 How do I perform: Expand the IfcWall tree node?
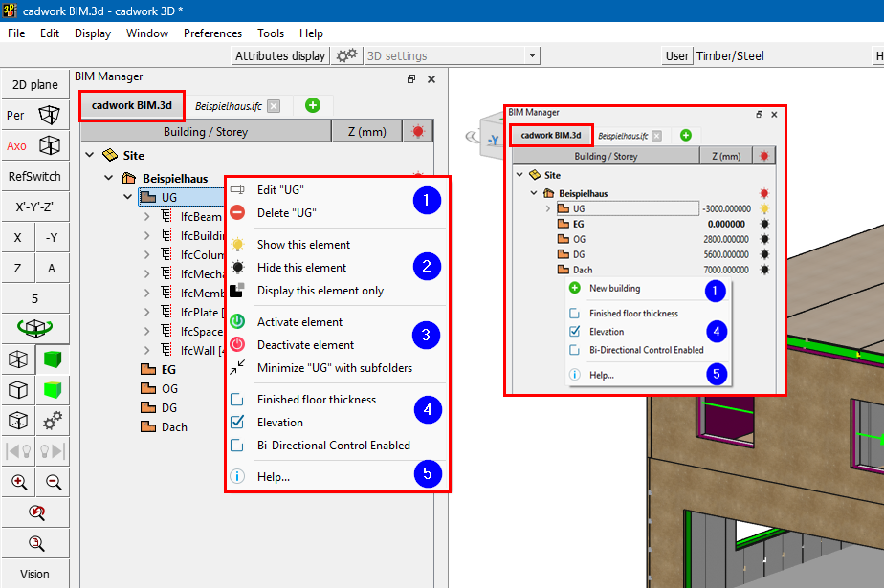pos(147,350)
